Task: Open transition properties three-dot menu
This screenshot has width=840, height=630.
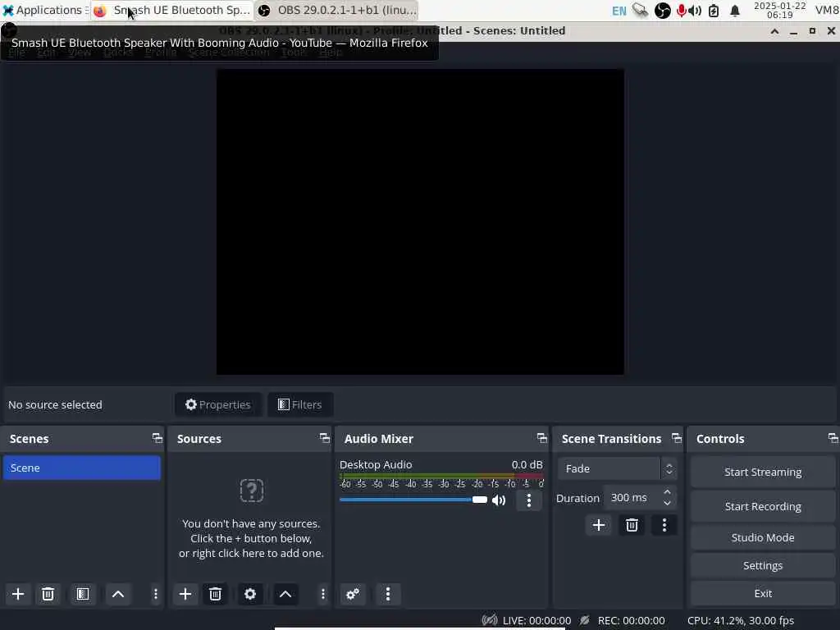Action: pyautogui.click(x=664, y=525)
